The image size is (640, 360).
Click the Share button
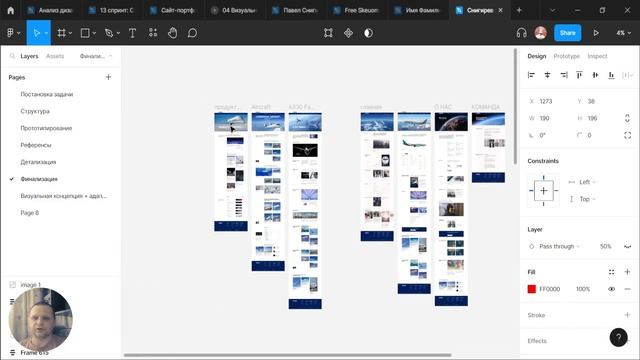coord(567,33)
